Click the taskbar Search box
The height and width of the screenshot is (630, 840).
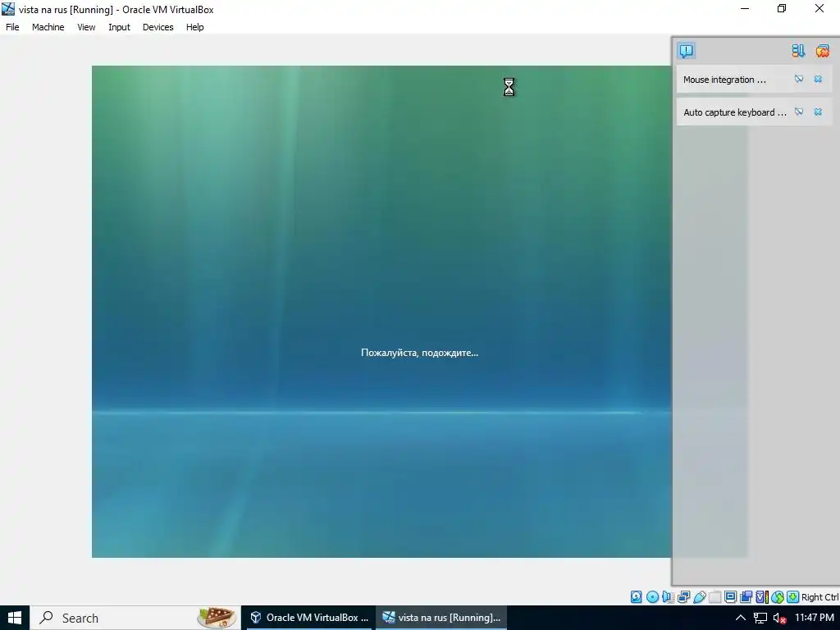(x=135, y=618)
